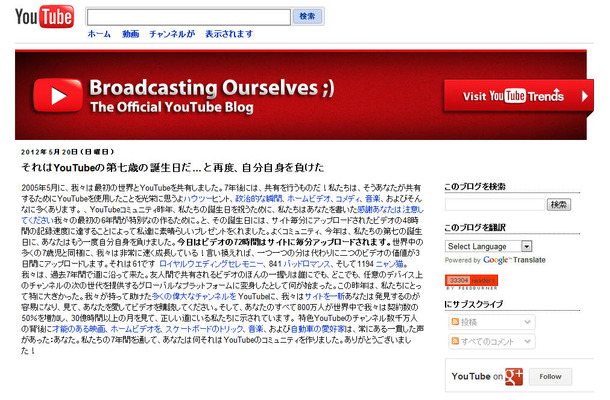Image resolution: width=610 pixels, height=400 pixels.
Task: Open the 才能のある映画 link
Action: click(x=79, y=329)
